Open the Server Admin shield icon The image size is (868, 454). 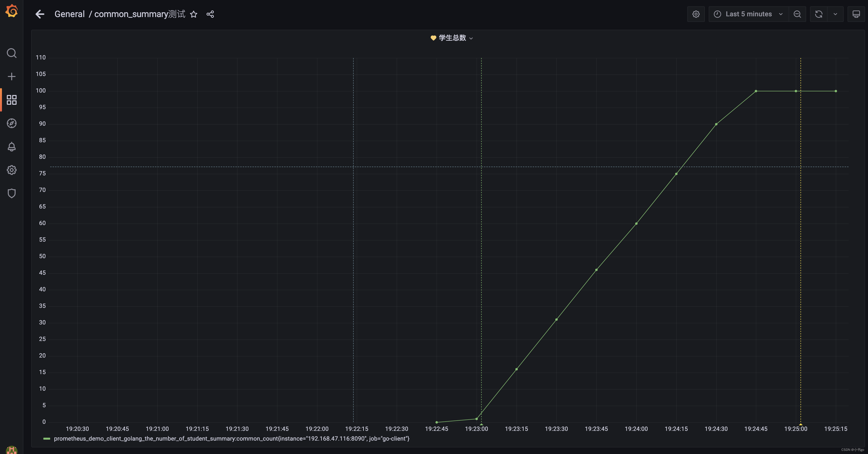tap(12, 193)
